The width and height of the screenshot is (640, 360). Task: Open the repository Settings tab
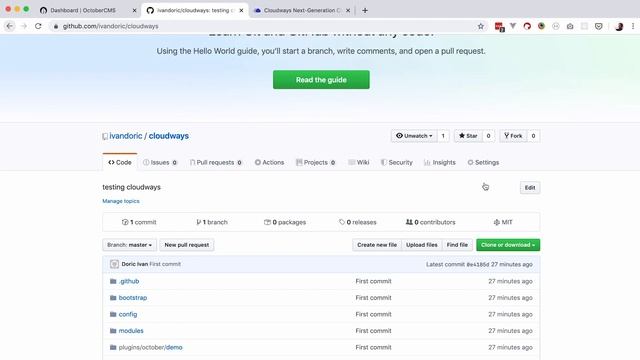(483, 162)
